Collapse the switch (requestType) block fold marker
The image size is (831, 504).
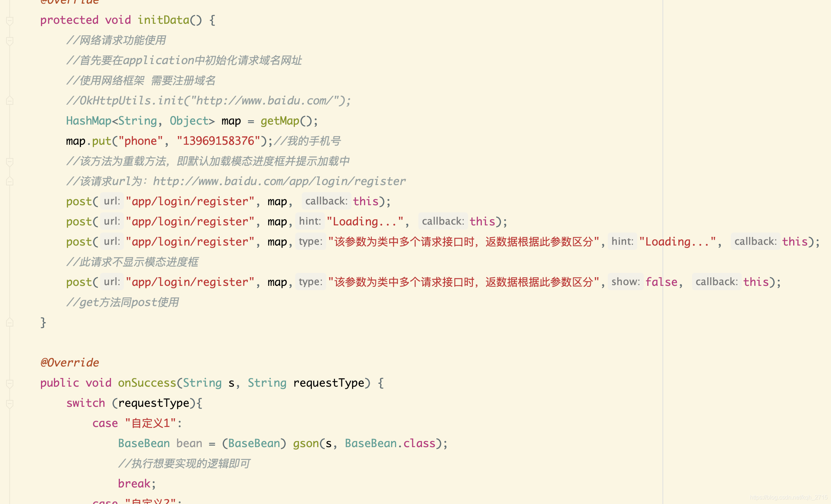[10, 404]
